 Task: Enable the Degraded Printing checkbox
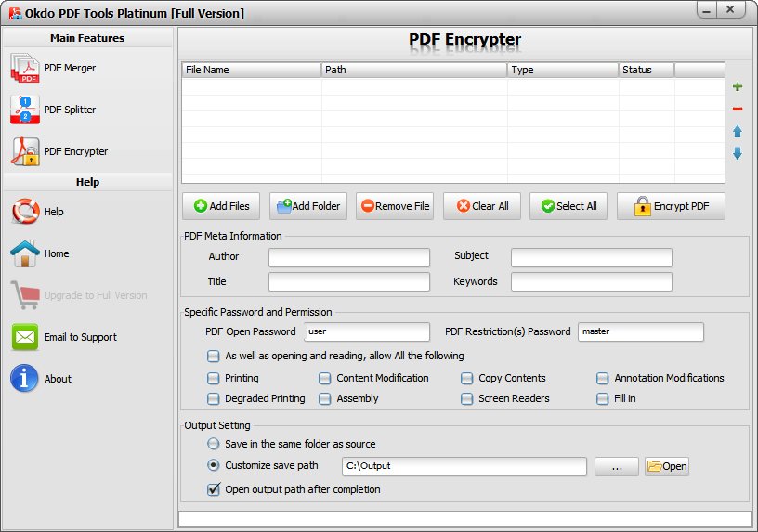point(214,398)
